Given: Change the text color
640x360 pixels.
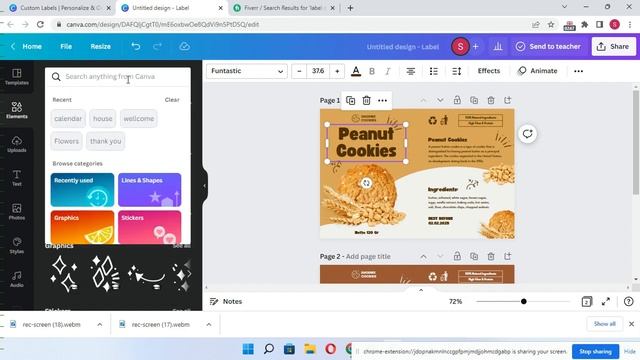Looking at the screenshot, I should click(x=356, y=71).
